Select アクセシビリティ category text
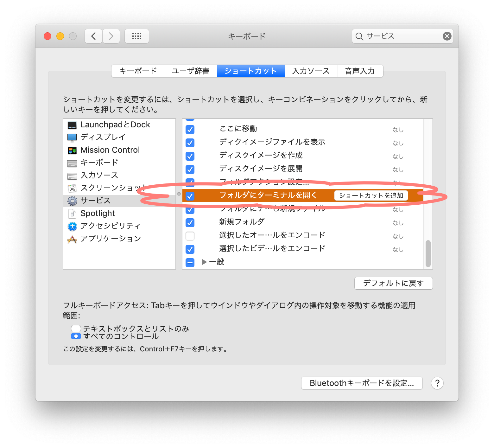 coord(111,226)
